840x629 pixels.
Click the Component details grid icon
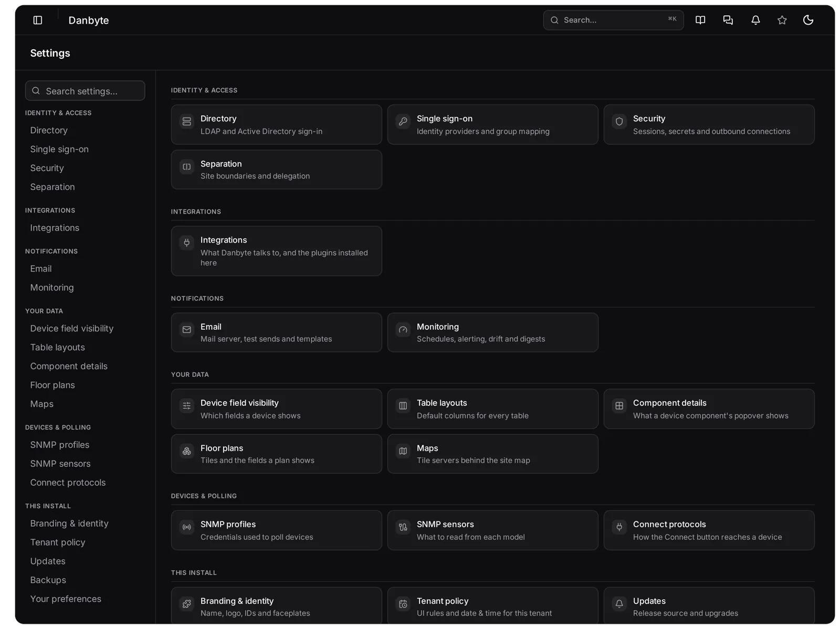(x=619, y=406)
